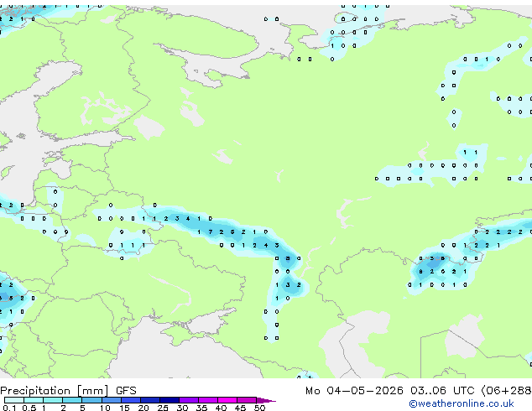This screenshot has height=411, width=532.
Task: Click the legend label '25'
Action: tap(163, 408)
